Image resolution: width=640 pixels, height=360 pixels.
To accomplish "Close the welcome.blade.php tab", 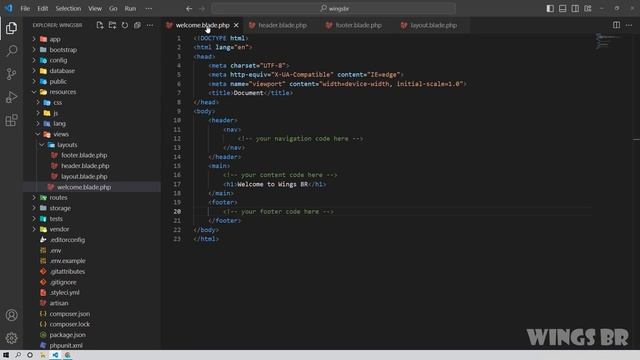I will [x=236, y=25].
